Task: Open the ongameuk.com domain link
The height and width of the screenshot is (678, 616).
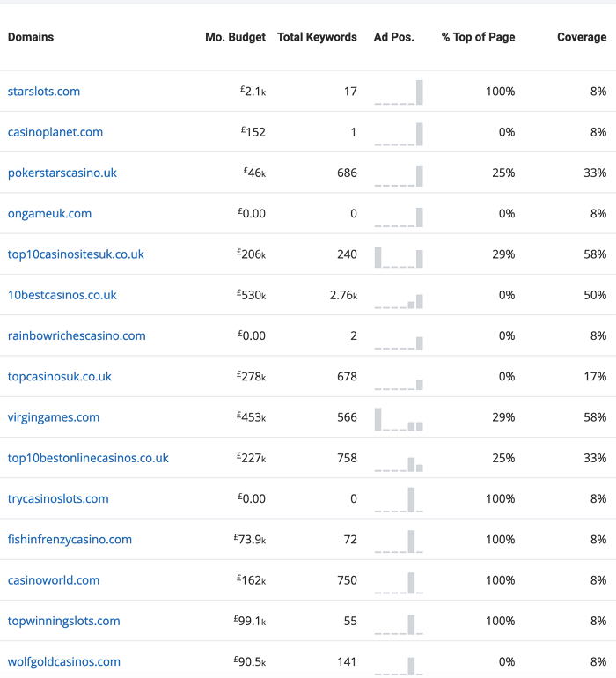Action: tap(49, 213)
